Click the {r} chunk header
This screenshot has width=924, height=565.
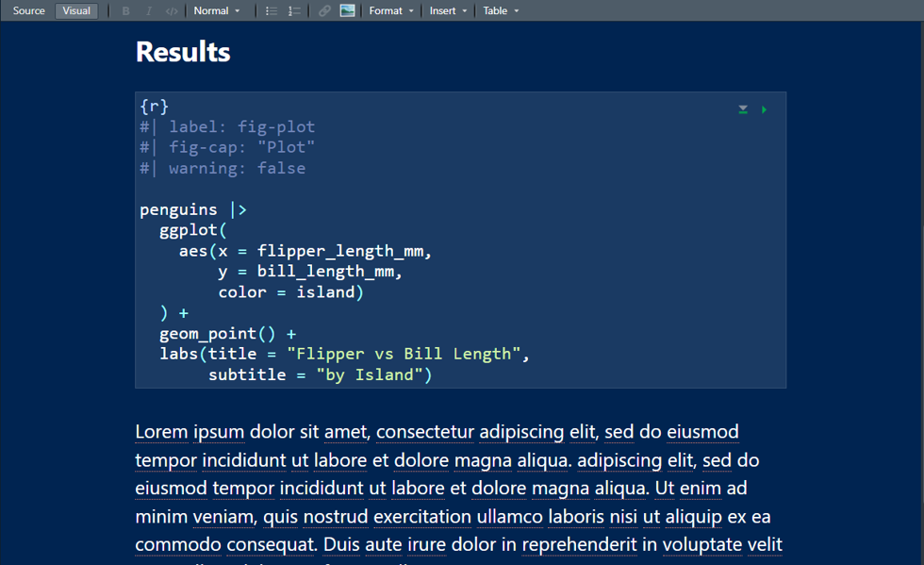pyautogui.click(x=154, y=107)
